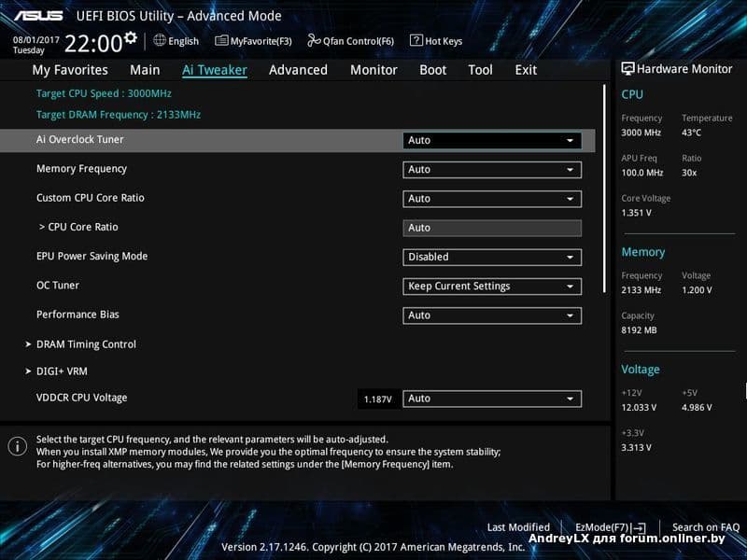Click the 1.187V voltage readout
This screenshot has height=560, width=747.
point(378,399)
